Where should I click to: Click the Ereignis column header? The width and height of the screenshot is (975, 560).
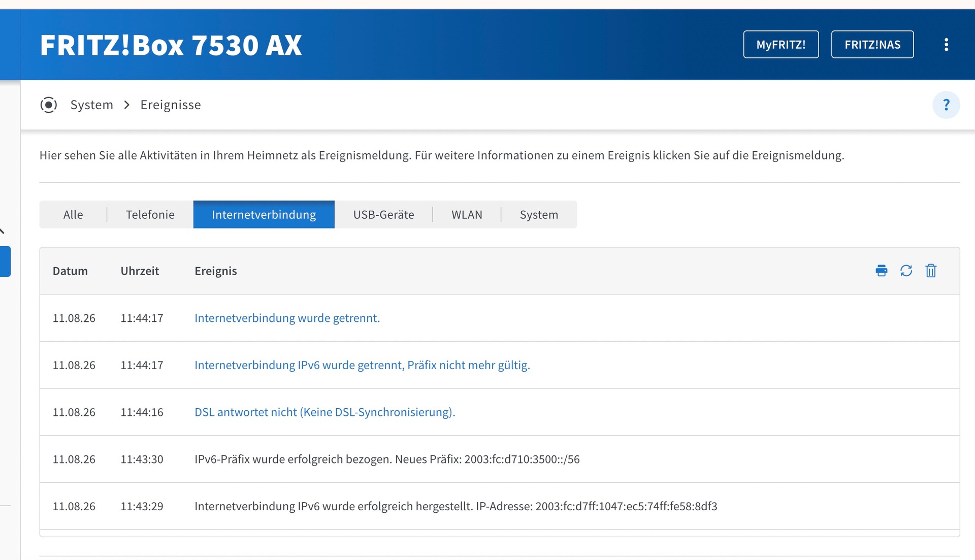coord(216,271)
